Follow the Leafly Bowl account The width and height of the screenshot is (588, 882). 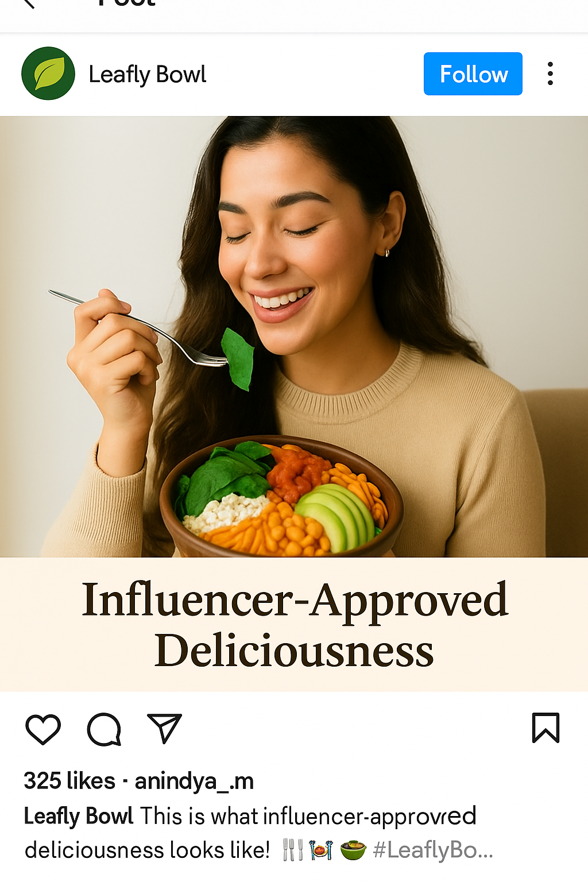473,73
